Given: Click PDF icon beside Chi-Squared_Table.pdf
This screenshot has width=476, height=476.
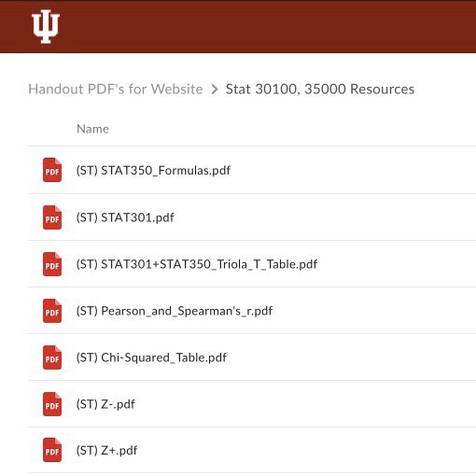Looking at the screenshot, I should click(x=52, y=357).
